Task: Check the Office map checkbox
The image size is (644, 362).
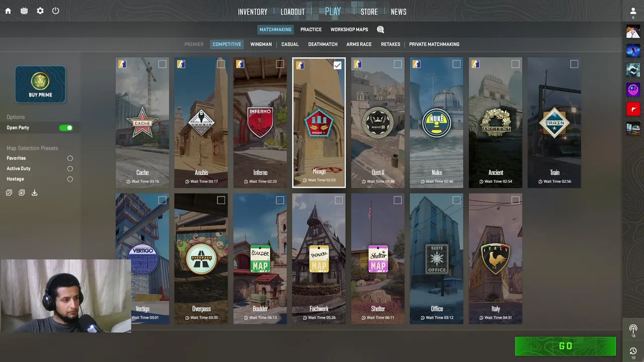Action: 456,200
